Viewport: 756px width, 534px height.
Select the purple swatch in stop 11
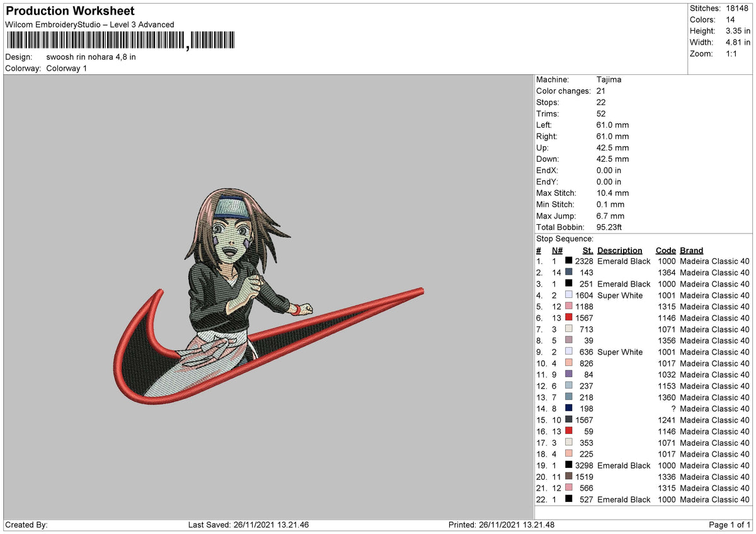tap(568, 374)
